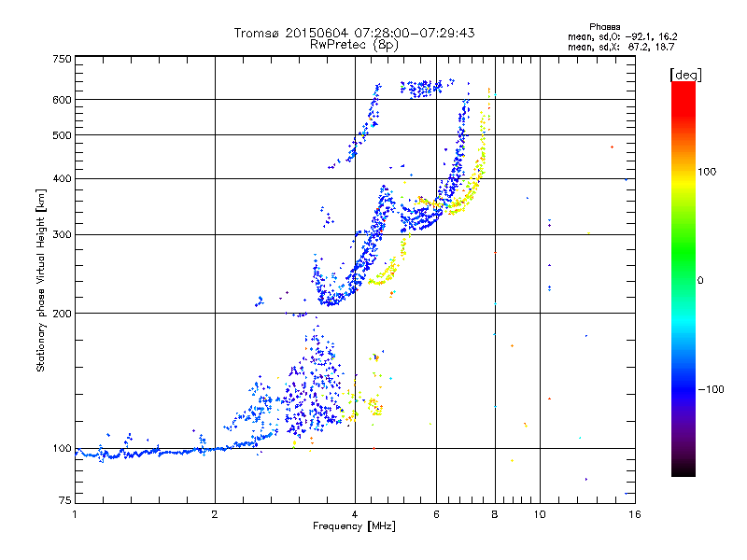Select the 'RwPretec (8p)' subtitle text
Screen dimensions: 747x560
click(x=354, y=45)
